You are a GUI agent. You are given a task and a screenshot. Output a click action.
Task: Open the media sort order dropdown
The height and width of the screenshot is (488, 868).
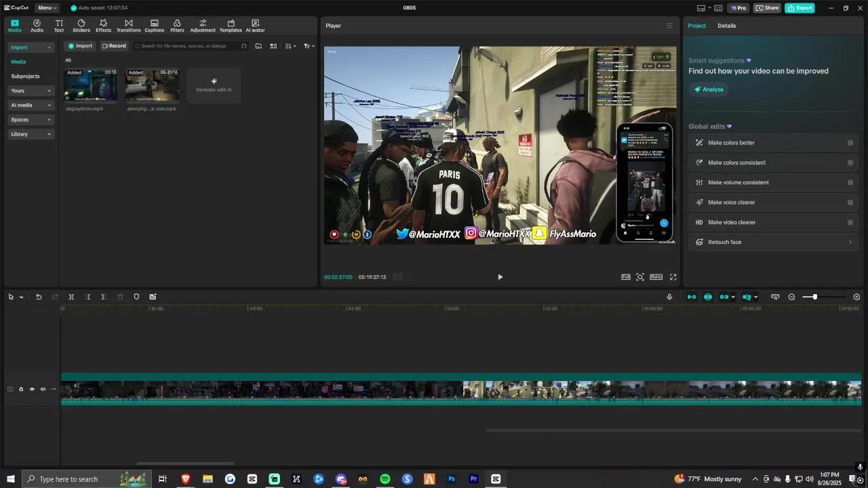point(290,46)
